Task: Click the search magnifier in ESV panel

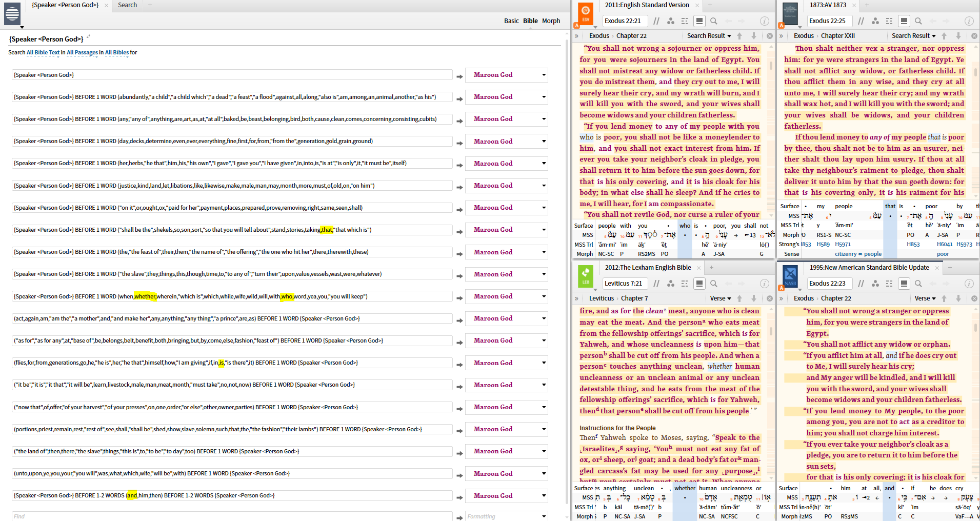Action: (714, 21)
